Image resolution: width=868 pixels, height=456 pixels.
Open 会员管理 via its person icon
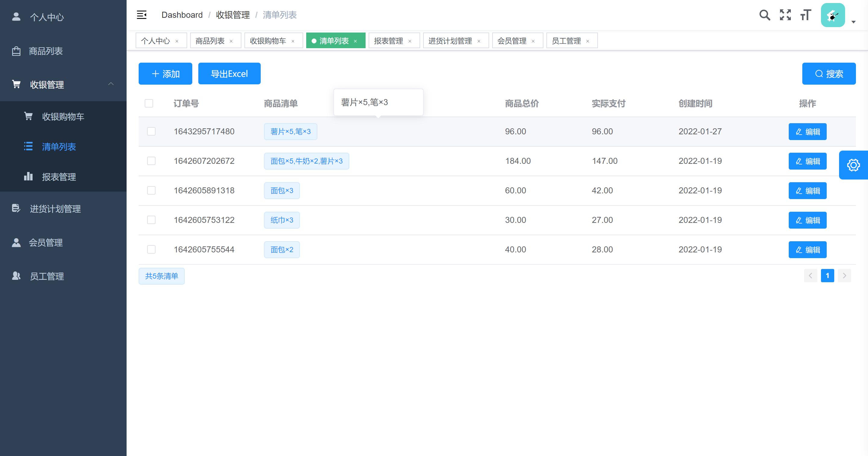[x=16, y=242]
